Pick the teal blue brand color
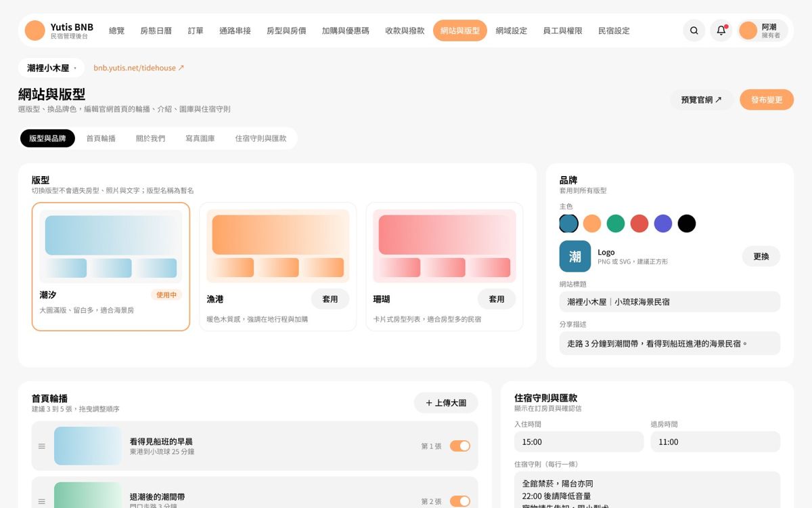The width and height of the screenshot is (812, 508). coord(569,224)
